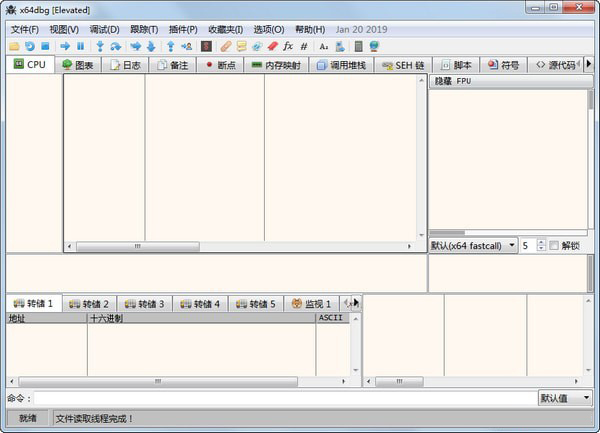Increase the argument count spinner value
The height and width of the screenshot is (433, 600).
tap(541, 241)
